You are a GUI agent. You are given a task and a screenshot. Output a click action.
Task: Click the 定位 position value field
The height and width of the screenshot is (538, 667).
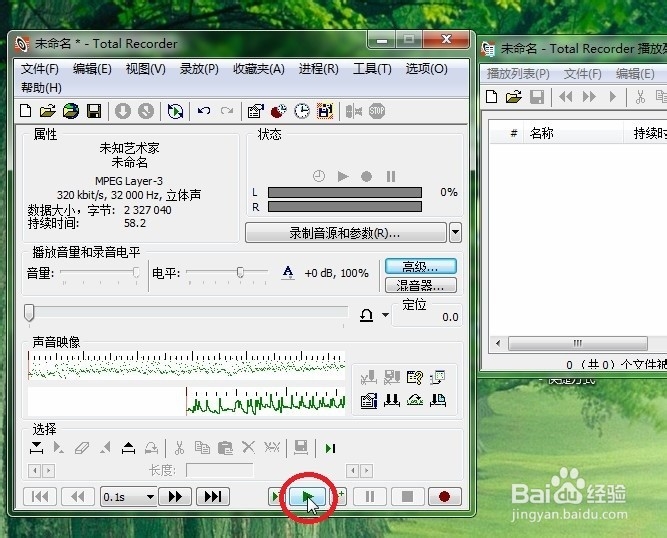pos(427,317)
